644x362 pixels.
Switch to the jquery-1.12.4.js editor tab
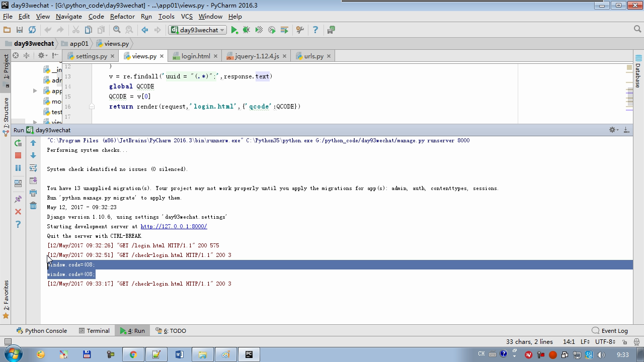tap(257, 56)
